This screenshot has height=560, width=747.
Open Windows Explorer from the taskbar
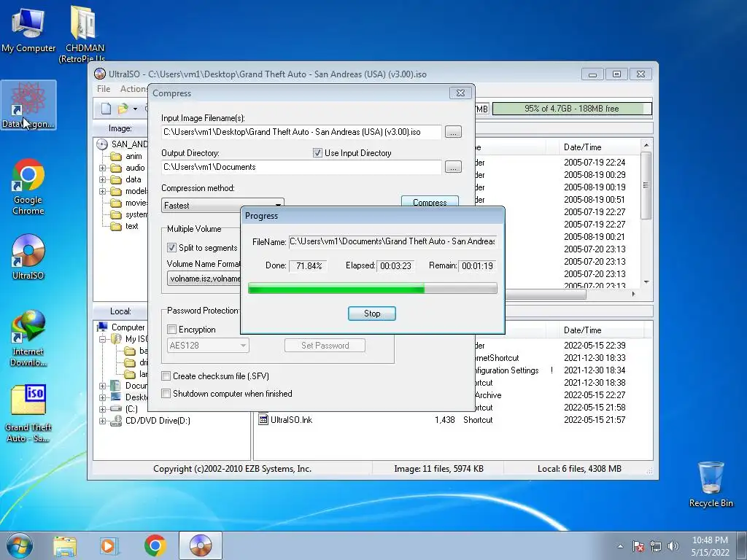coord(65,545)
